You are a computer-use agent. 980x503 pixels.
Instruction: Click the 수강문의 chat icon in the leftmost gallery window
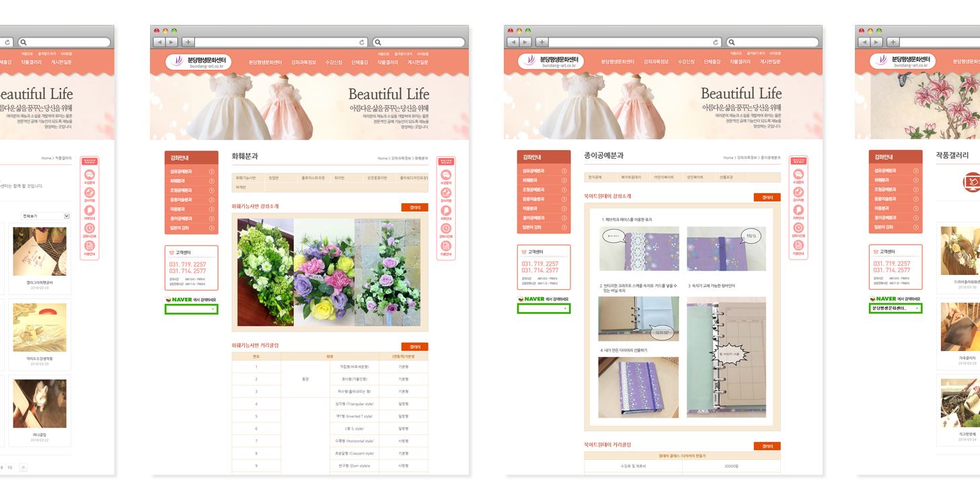pos(89,176)
